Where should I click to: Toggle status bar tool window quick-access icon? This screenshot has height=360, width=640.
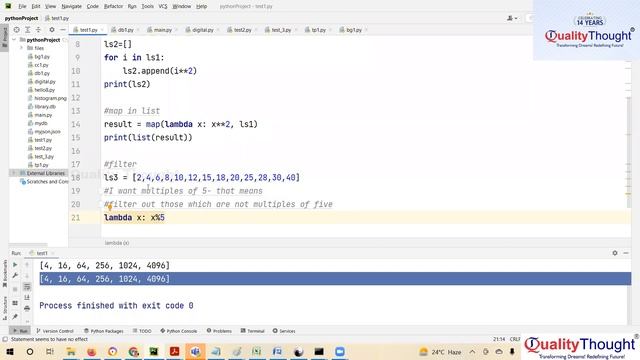point(4,339)
